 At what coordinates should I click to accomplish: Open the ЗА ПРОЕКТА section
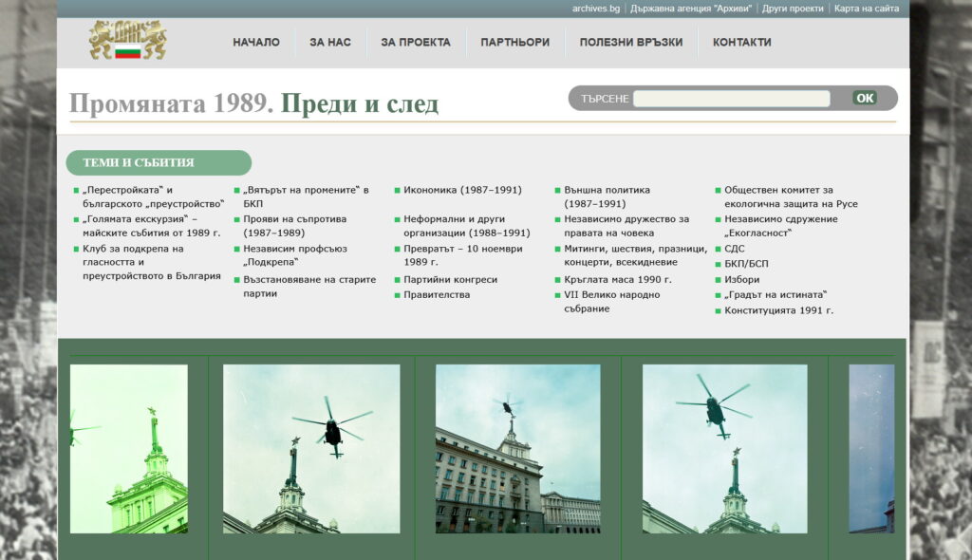pyautogui.click(x=416, y=43)
